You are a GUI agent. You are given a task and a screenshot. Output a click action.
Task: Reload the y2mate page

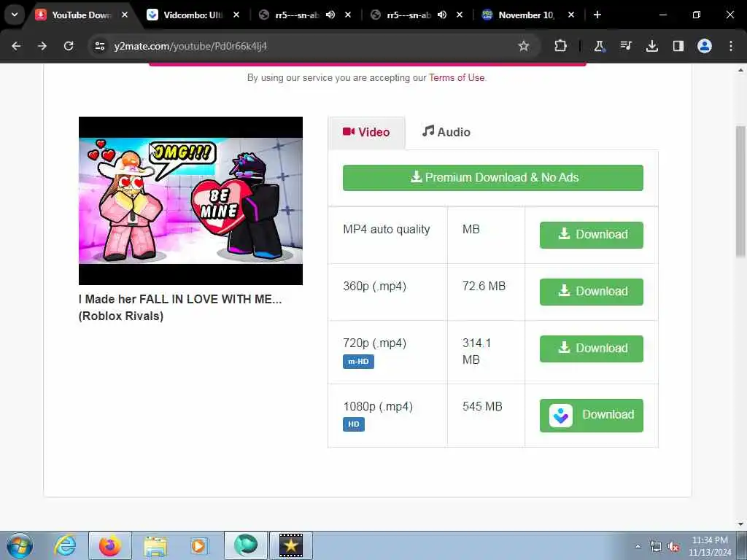tap(69, 46)
